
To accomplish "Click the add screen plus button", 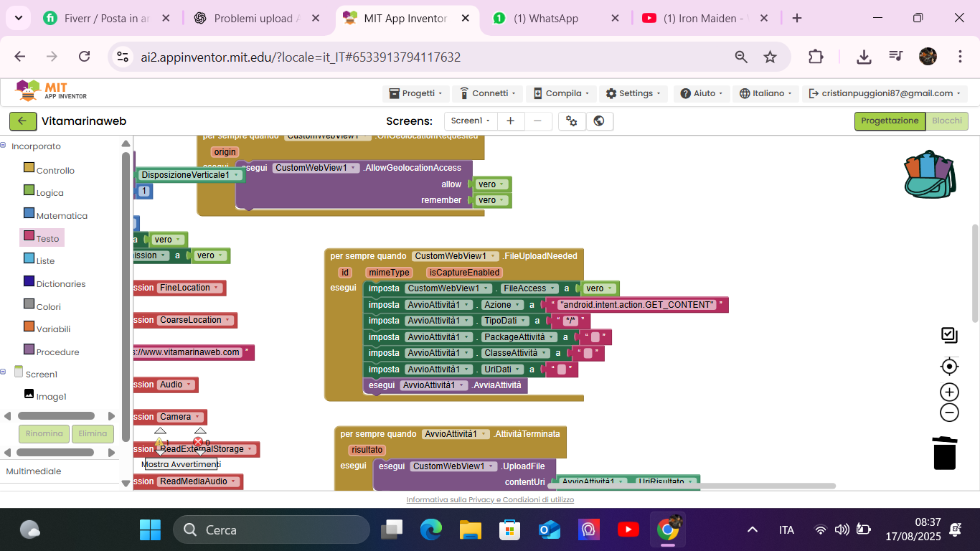I will pos(510,121).
